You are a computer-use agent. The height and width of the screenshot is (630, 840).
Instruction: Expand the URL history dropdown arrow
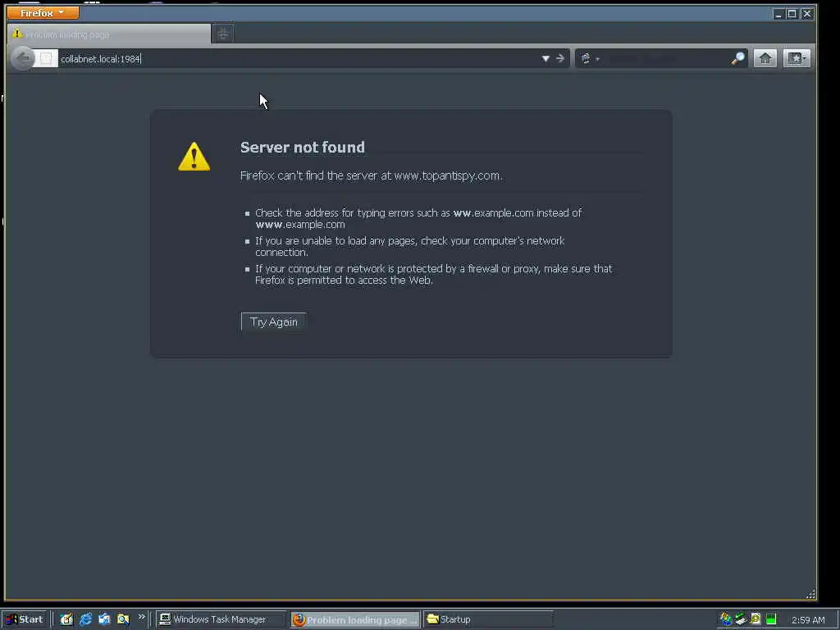[x=546, y=58]
